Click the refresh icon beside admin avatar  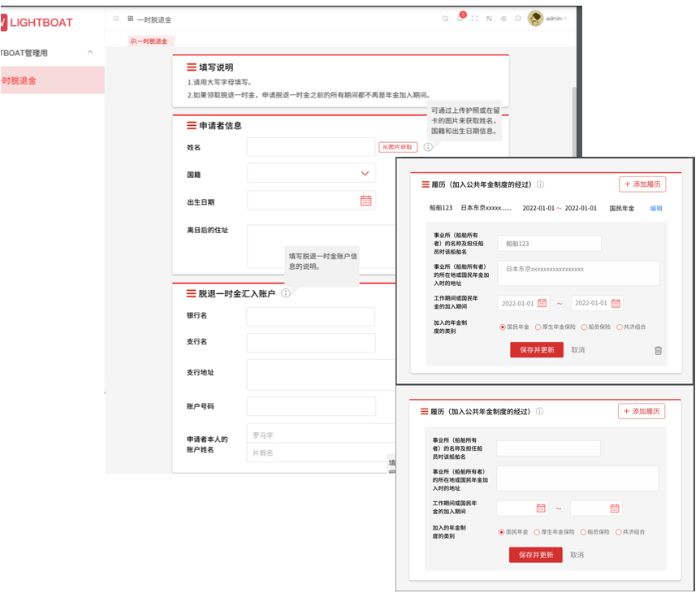tap(518, 19)
